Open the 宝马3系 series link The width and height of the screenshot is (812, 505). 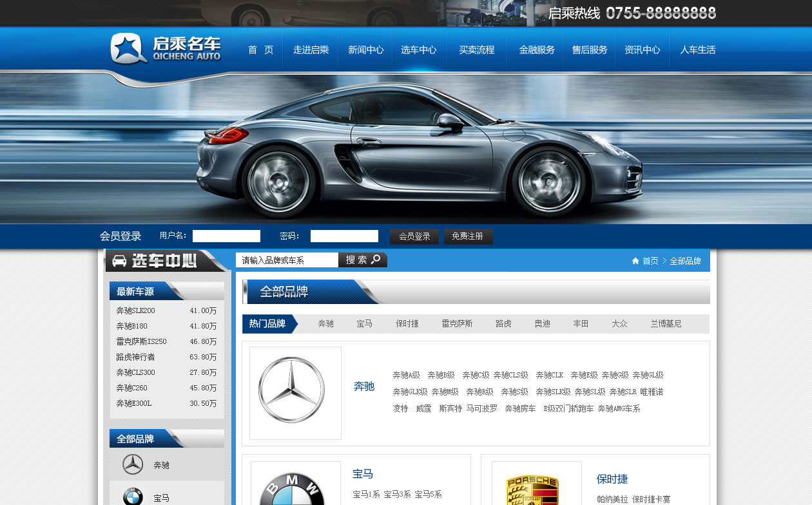(x=398, y=495)
